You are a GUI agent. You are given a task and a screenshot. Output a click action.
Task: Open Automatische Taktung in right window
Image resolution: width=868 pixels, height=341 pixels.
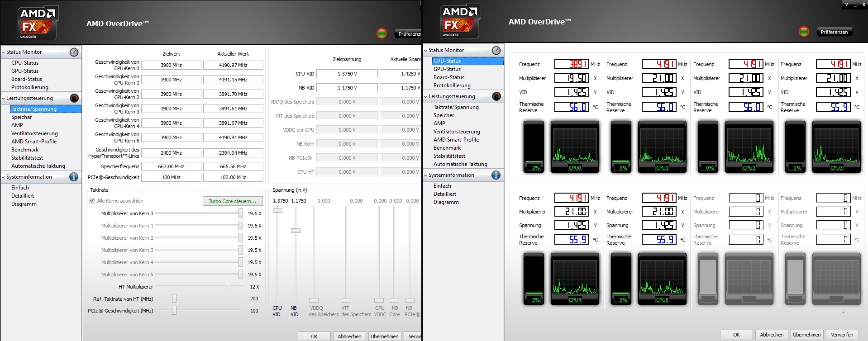click(x=460, y=164)
